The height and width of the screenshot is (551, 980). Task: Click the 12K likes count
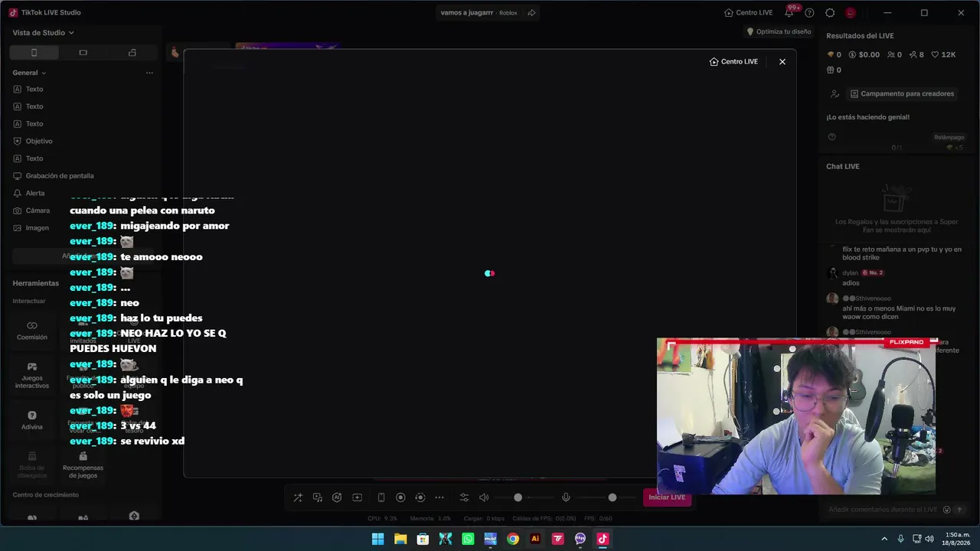click(943, 55)
